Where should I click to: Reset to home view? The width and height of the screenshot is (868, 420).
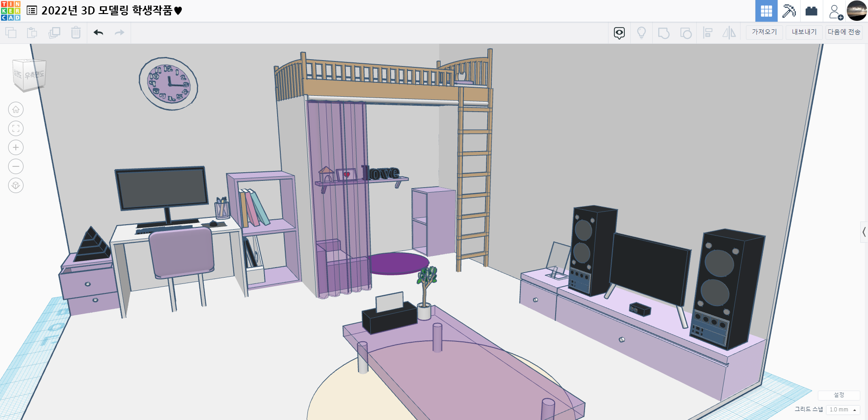point(16,109)
